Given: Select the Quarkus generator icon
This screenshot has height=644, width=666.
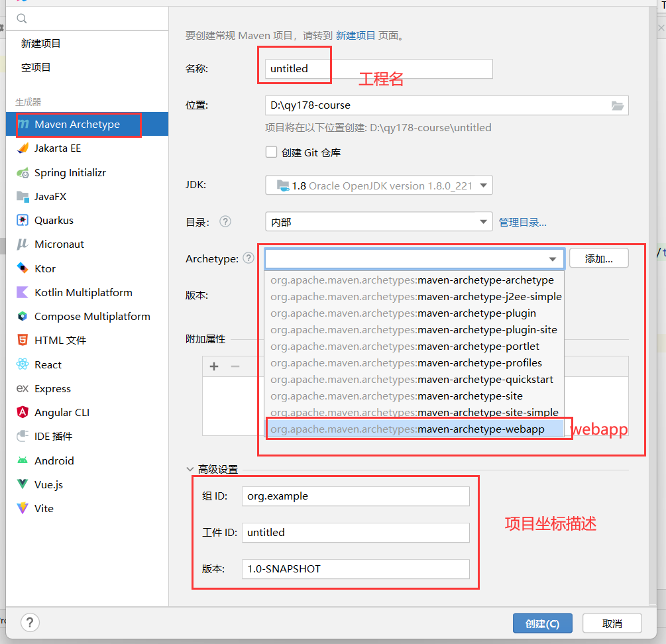Looking at the screenshot, I should [x=23, y=221].
